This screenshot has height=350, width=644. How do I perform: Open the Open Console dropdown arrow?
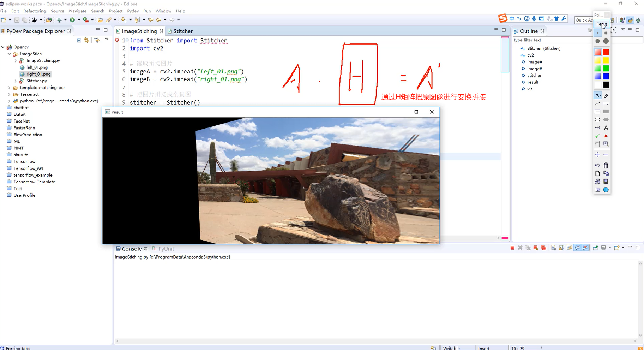point(623,248)
